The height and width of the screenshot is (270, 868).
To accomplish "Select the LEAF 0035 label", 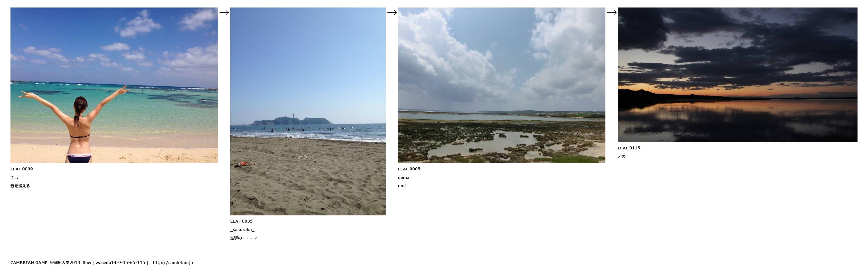I will 241,221.
